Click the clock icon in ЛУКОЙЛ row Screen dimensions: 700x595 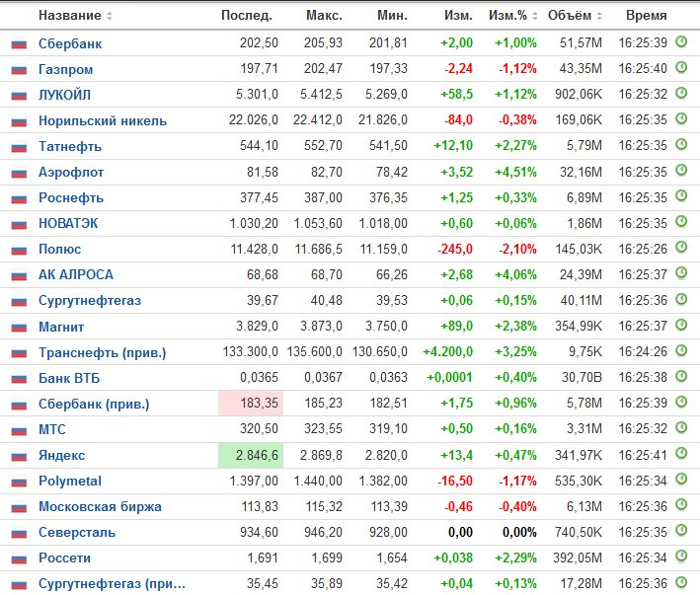(x=681, y=93)
